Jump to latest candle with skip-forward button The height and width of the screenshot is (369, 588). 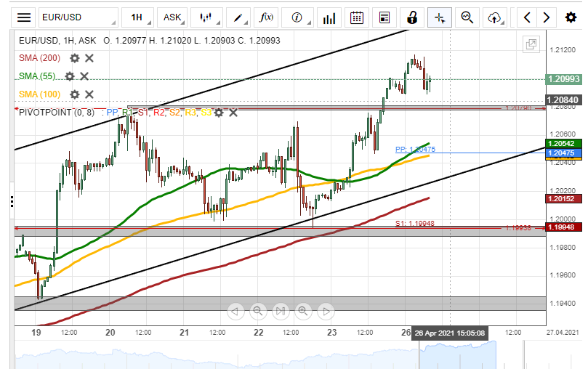(280, 312)
